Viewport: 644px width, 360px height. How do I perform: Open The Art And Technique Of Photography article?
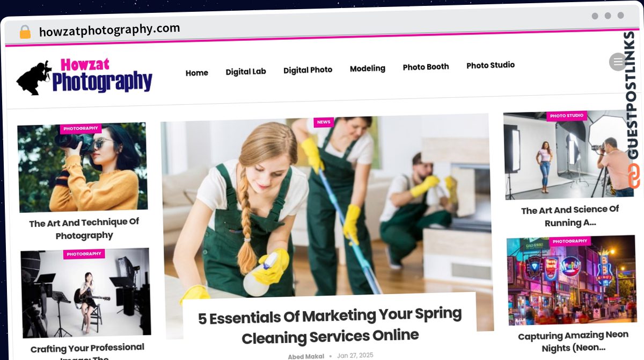click(84, 229)
